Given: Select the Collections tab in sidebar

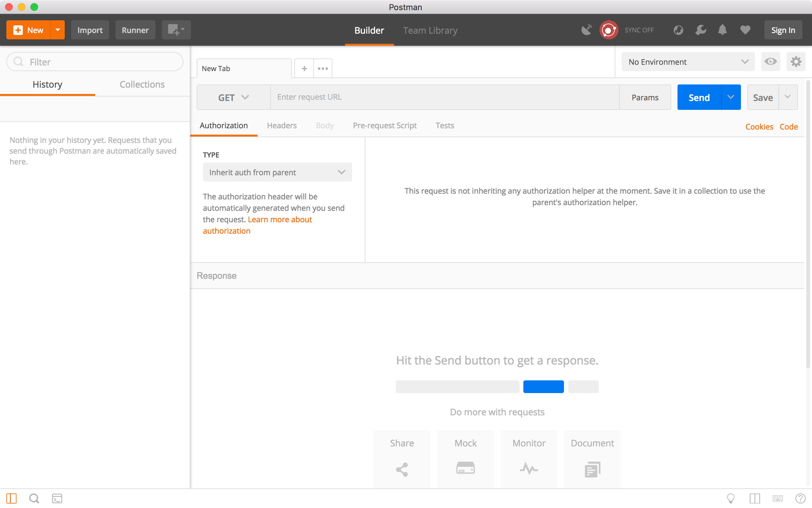Looking at the screenshot, I should coord(142,84).
